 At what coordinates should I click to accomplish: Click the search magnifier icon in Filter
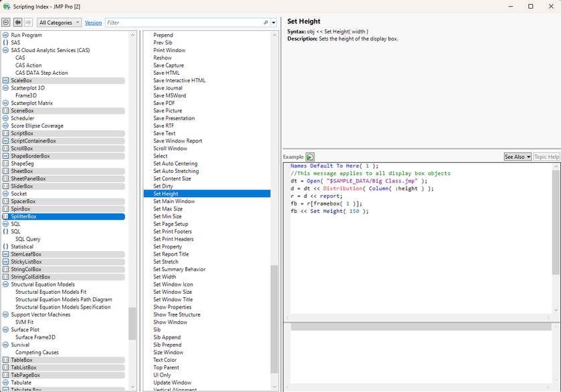266,23
